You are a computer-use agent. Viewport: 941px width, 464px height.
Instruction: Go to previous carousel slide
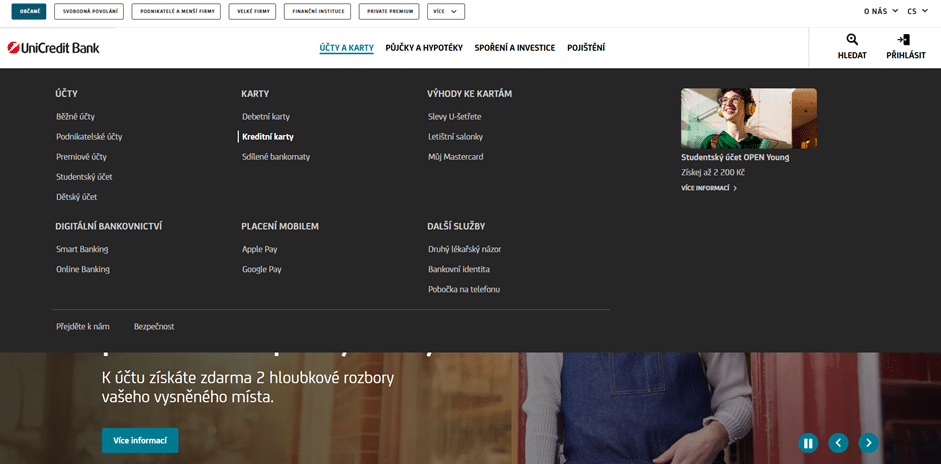[838, 442]
